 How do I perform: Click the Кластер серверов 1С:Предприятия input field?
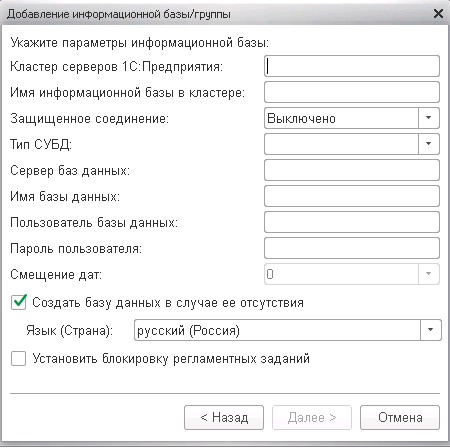[352, 66]
